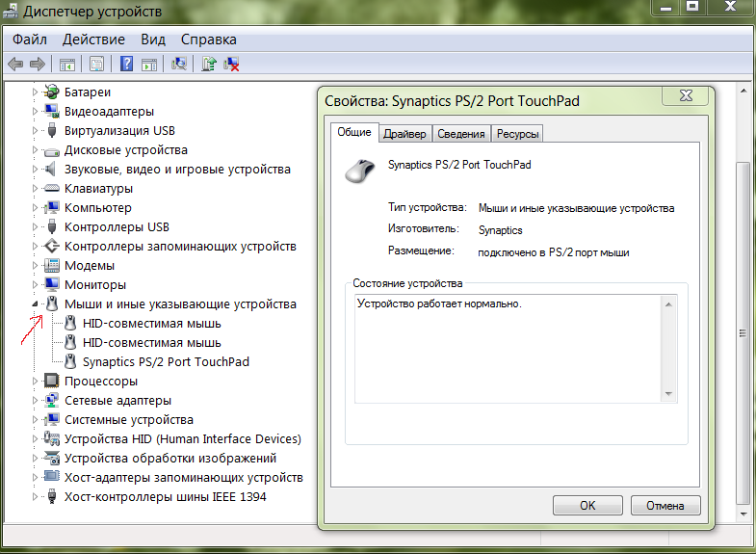Close the Synaptics properties dialog
This screenshot has width=756, height=554.
click(x=686, y=95)
